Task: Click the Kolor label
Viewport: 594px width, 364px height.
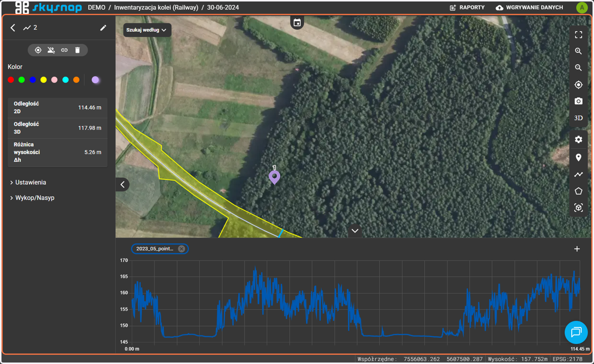Action: 15,67
